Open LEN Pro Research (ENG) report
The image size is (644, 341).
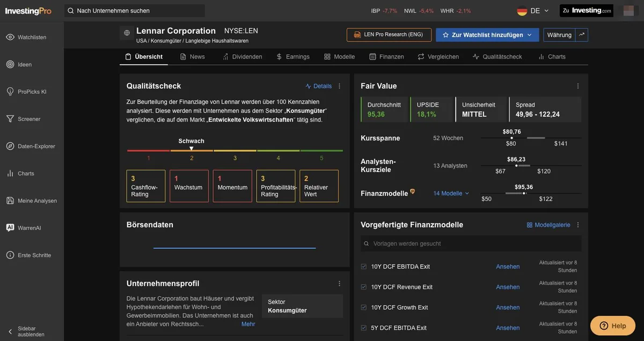(389, 35)
